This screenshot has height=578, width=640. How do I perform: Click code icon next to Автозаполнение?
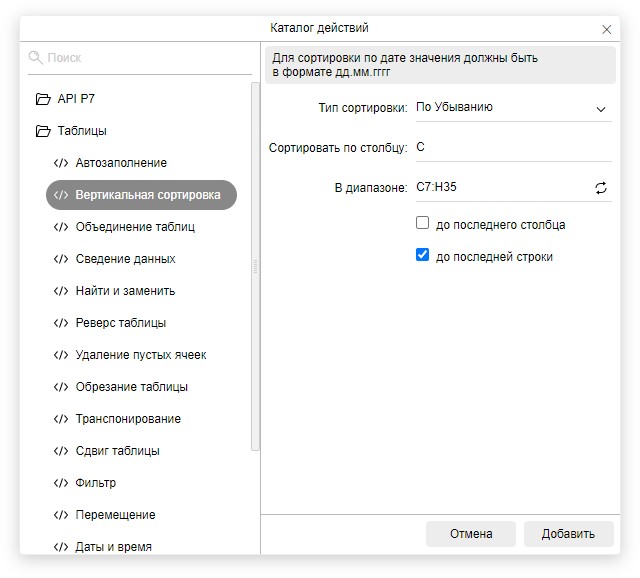(60, 163)
